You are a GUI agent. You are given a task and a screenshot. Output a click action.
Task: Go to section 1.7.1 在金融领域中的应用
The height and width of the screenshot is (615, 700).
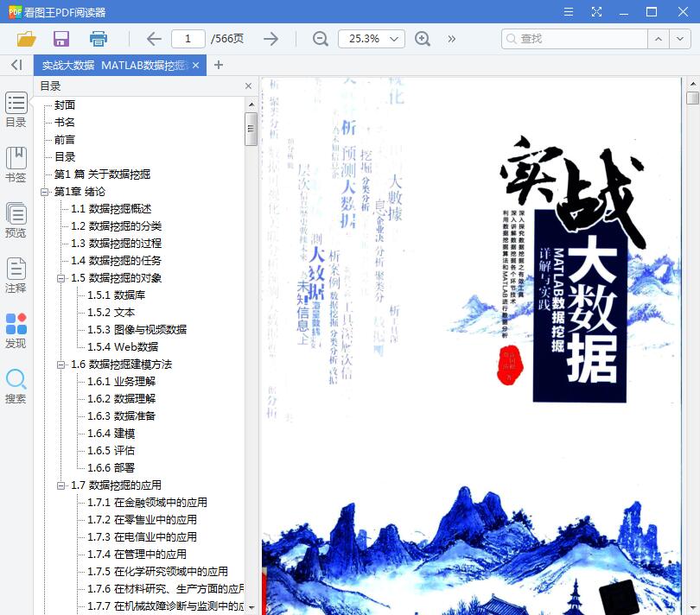coord(147,503)
